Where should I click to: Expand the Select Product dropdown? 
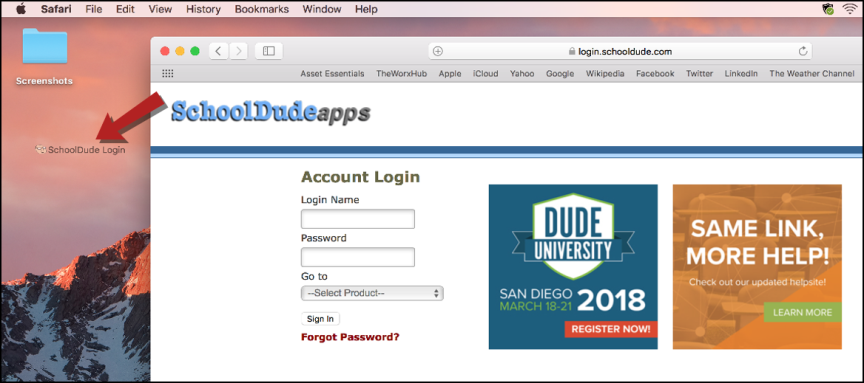click(x=372, y=293)
